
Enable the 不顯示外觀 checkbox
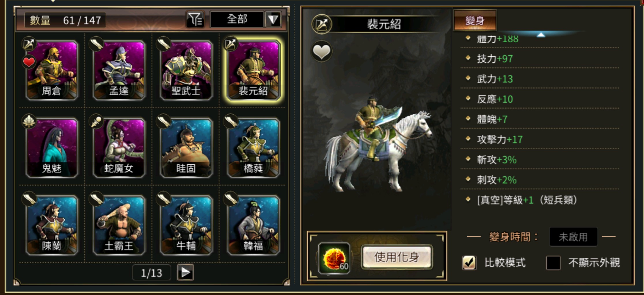[x=553, y=262]
